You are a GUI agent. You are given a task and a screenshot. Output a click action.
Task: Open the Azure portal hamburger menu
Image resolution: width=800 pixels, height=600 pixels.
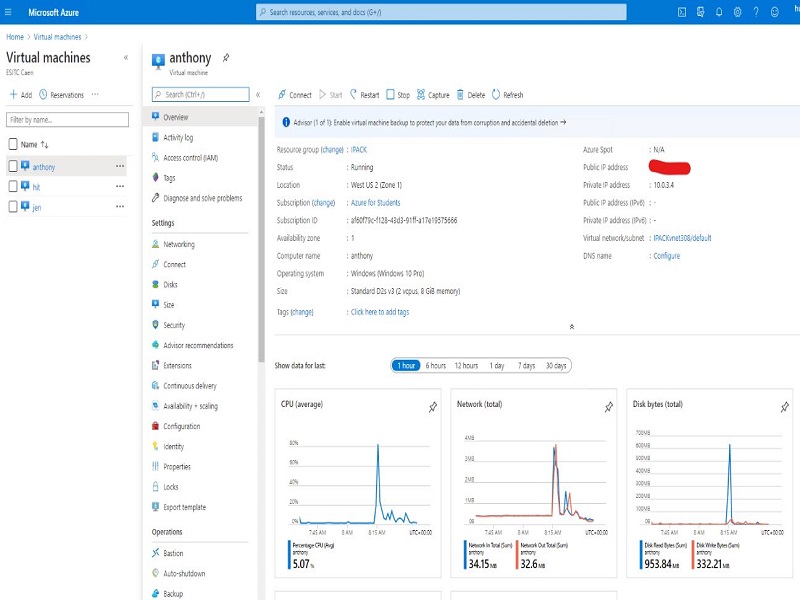pos(8,12)
